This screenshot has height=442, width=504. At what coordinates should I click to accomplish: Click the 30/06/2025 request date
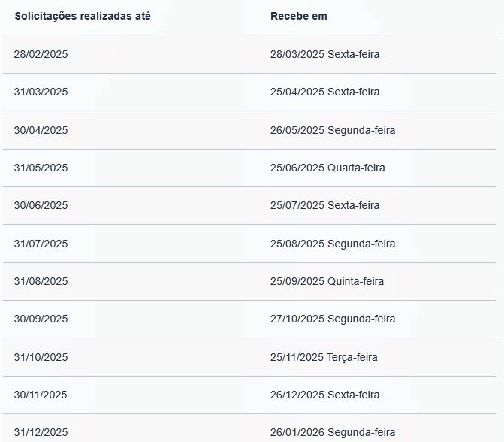click(41, 205)
